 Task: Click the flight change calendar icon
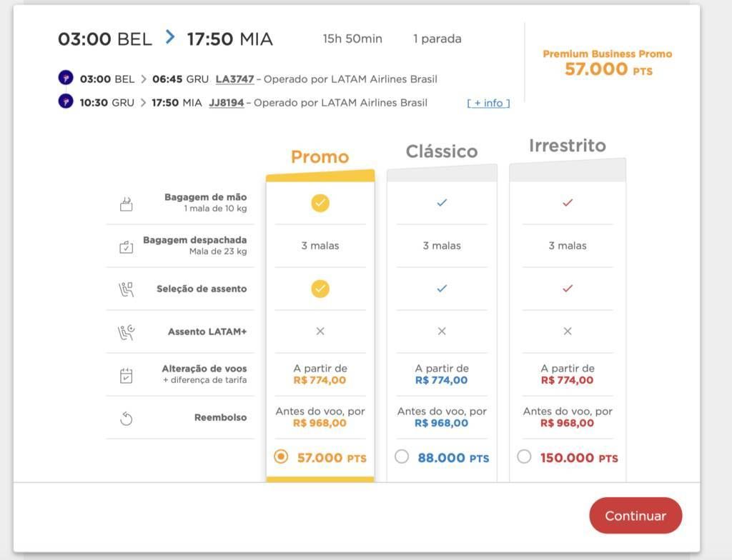click(x=126, y=375)
